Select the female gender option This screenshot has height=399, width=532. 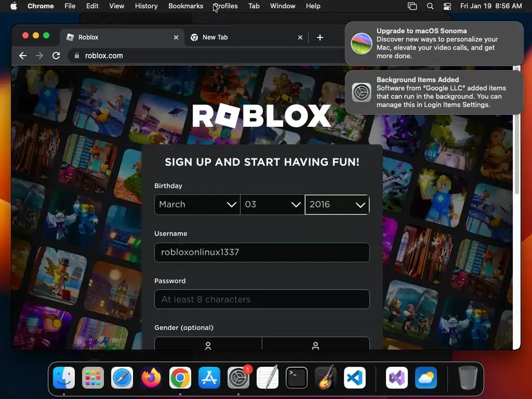[x=208, y=344]
